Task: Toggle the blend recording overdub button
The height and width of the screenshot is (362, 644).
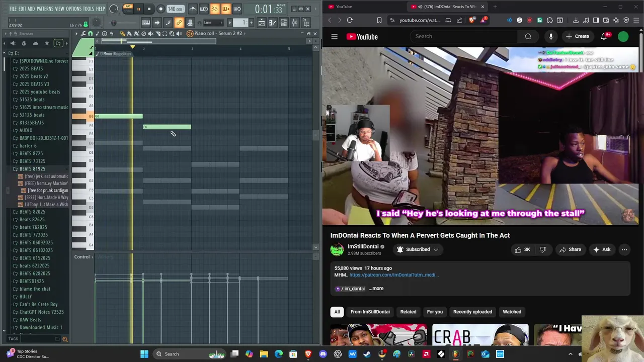Action: pyautogui.click(x=226, y=9)
